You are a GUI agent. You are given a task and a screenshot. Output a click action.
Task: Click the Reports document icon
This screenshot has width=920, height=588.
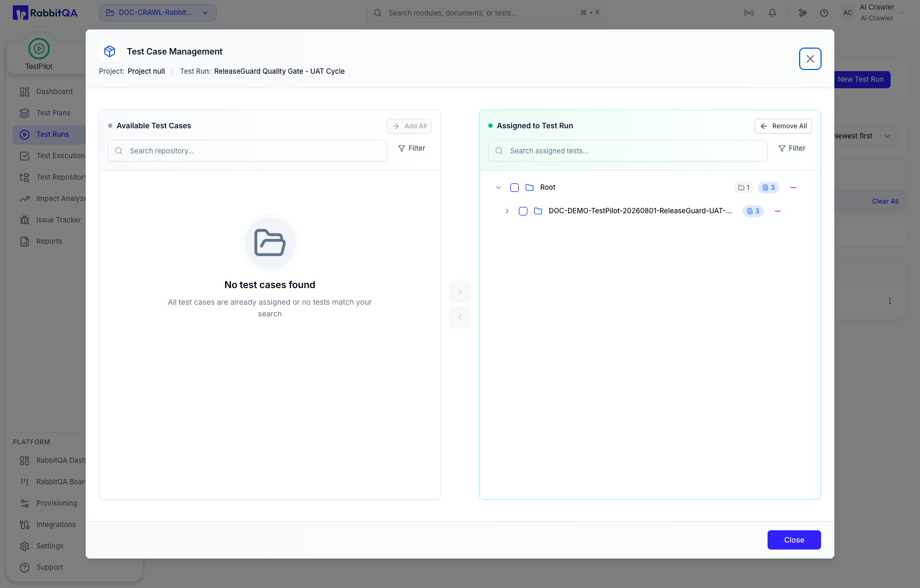[25, 242]
